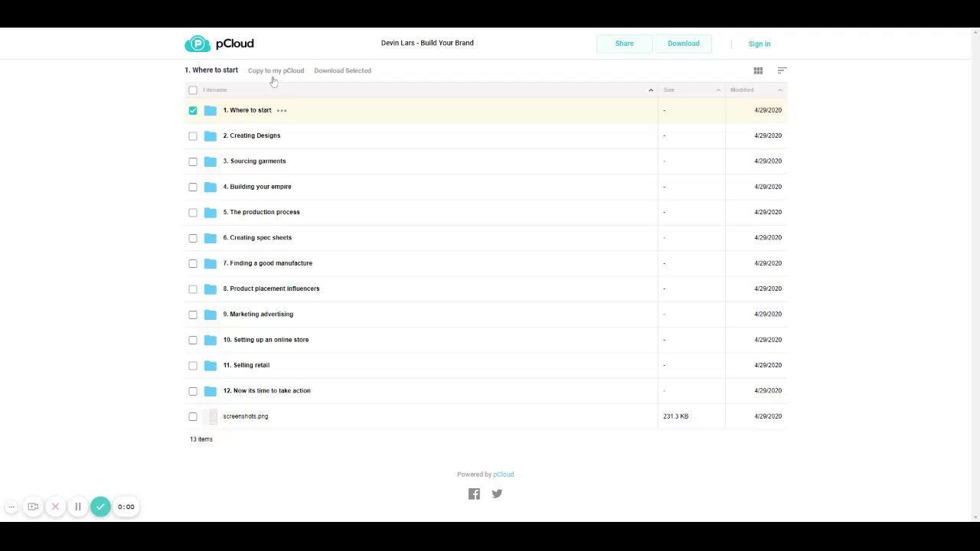
Task: Open the 7. Finding a good manufacture name
Action: 268,263
